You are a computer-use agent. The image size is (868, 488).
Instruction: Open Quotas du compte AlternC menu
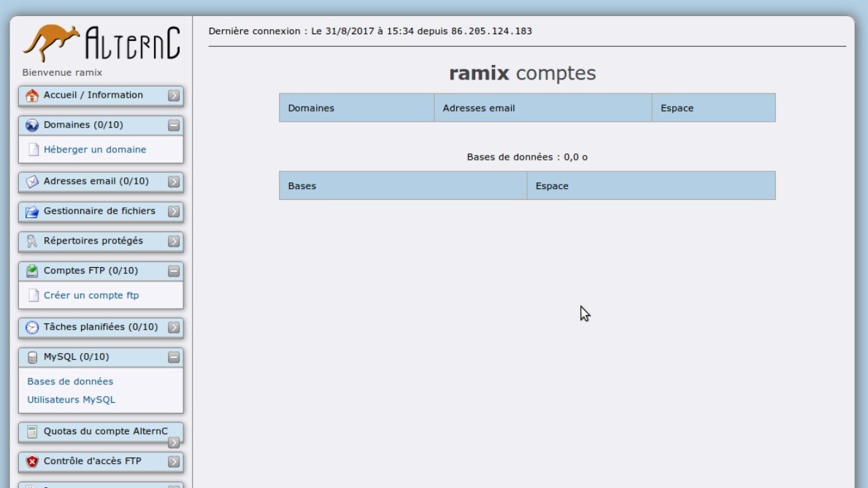(105, 431)
